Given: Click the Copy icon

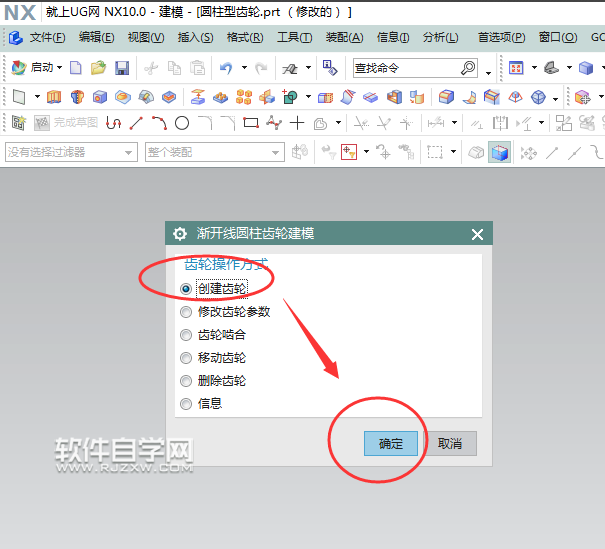Looking at the screenshot, I should click(174, 68).
